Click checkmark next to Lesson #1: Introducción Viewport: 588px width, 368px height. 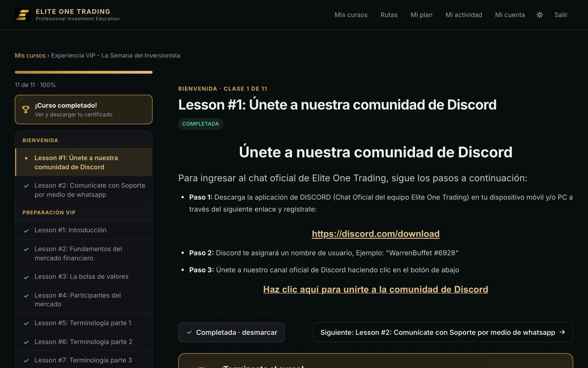point(26,231)
